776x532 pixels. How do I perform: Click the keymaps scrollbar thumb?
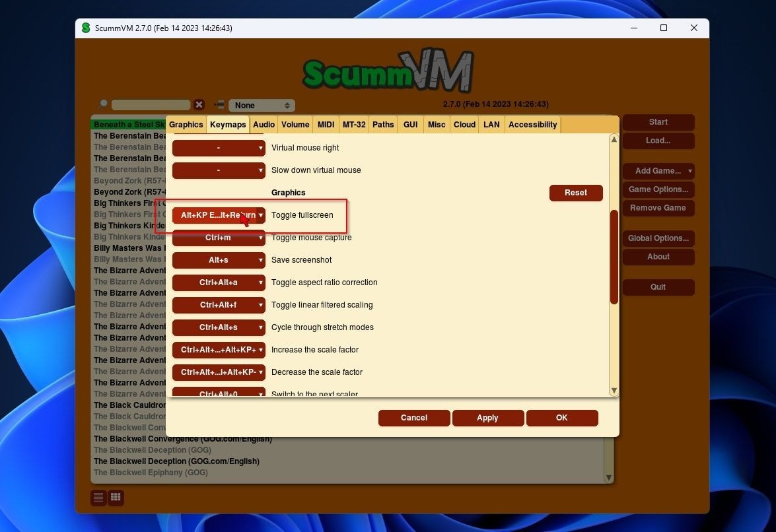coord(614,257)
